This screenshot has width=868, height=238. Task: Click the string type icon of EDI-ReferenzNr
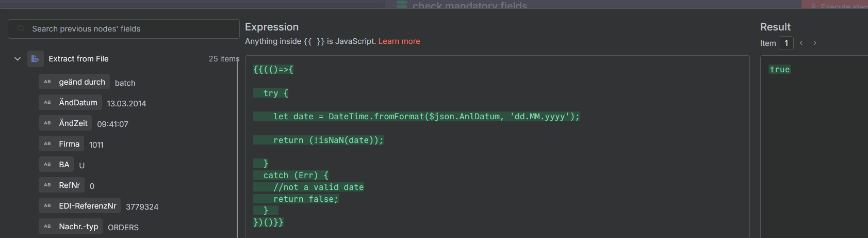(47, 206)
